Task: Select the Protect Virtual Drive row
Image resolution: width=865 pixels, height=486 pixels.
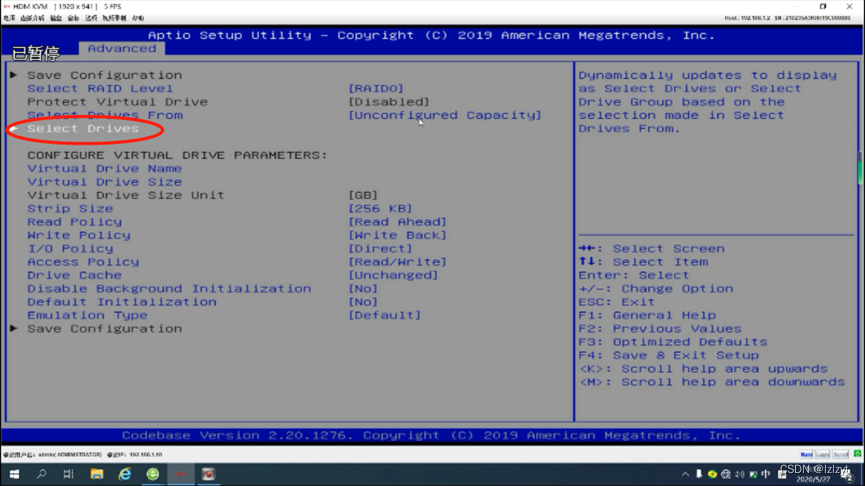Action: click(118, 102)
